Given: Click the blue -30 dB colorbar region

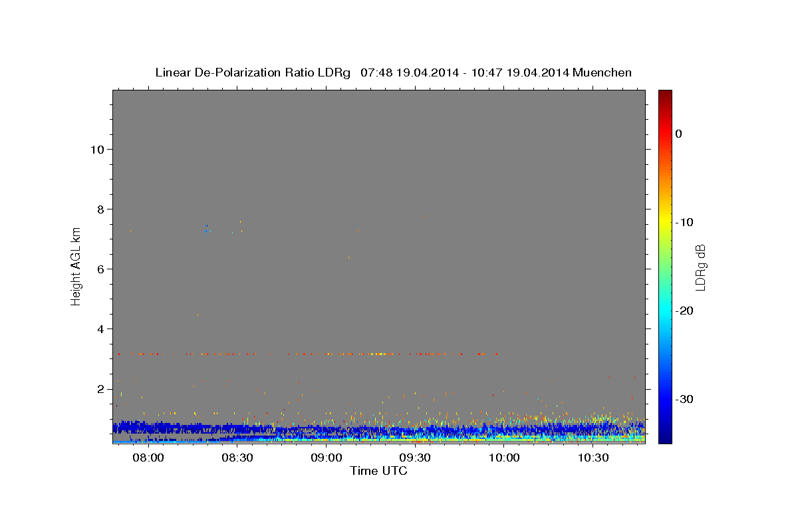Looking at the screenshot, I should tap(665, 399).
